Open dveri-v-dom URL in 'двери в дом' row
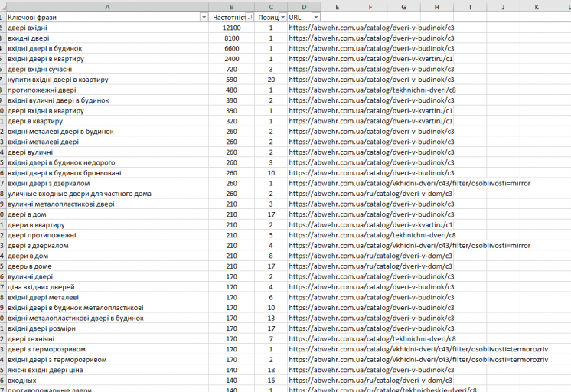This screenshot has width=571, height=392. coord(370,256)
